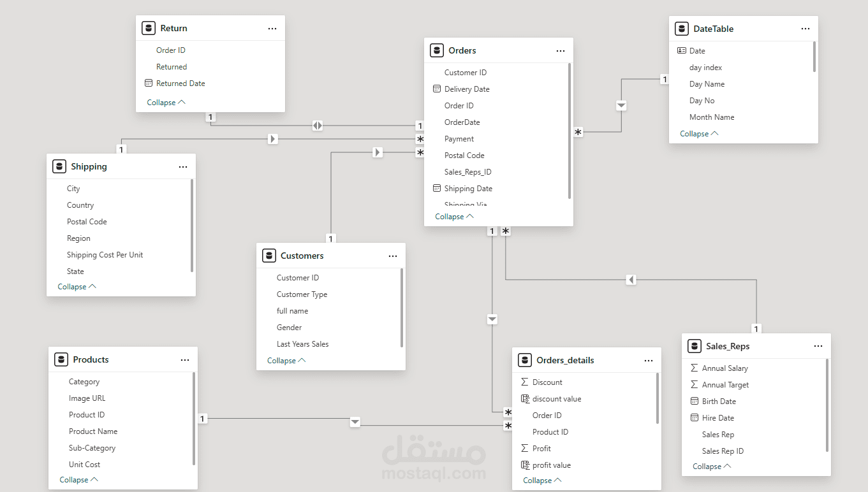Click the Orders table field scrollbar

coord(569,131)
